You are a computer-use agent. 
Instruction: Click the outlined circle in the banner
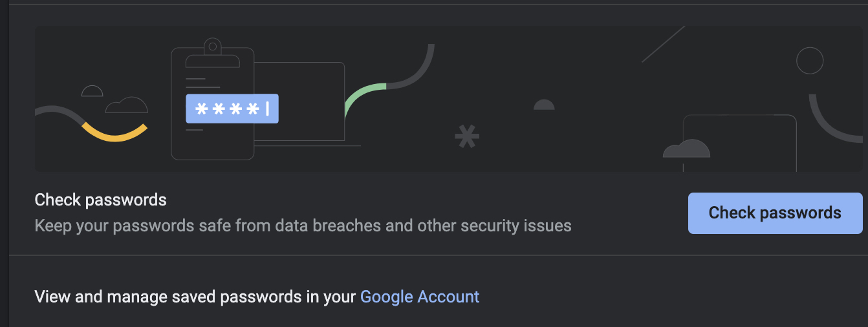(x=809, y=61)
